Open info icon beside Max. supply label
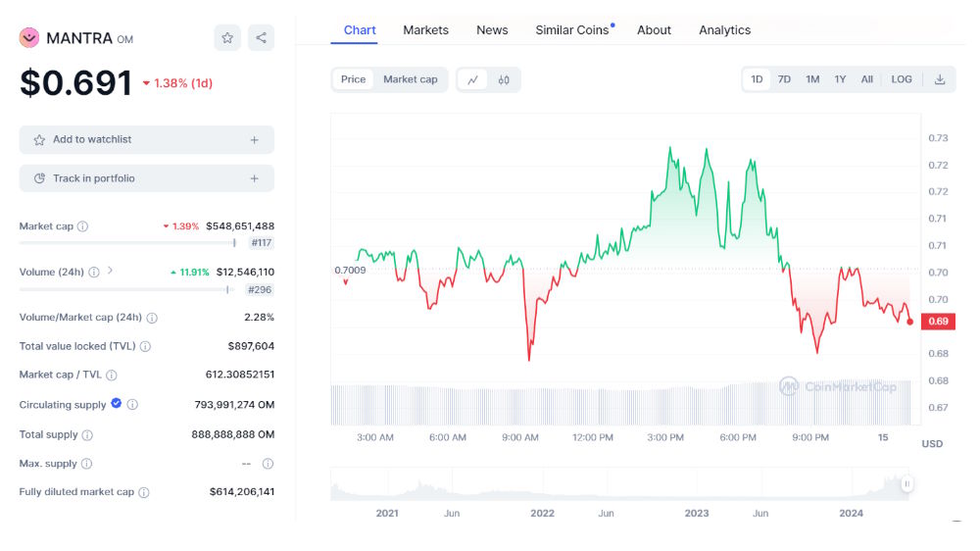The width and height of the screenshot is (980, 551). 87,464
